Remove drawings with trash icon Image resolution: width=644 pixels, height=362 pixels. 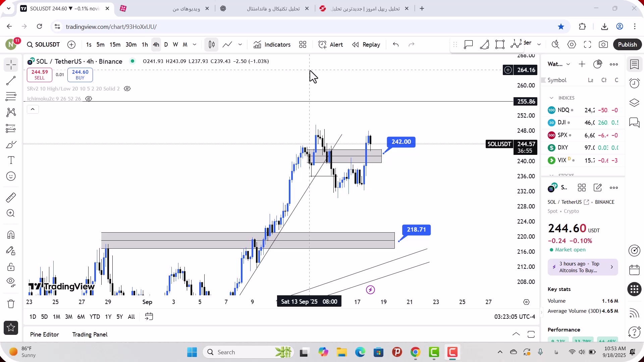click(x=11, y=304)
